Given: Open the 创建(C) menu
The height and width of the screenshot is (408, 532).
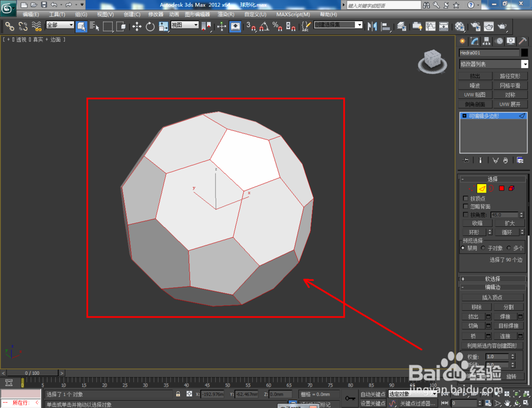Looking at the screenshot, I should coord(132,14).
